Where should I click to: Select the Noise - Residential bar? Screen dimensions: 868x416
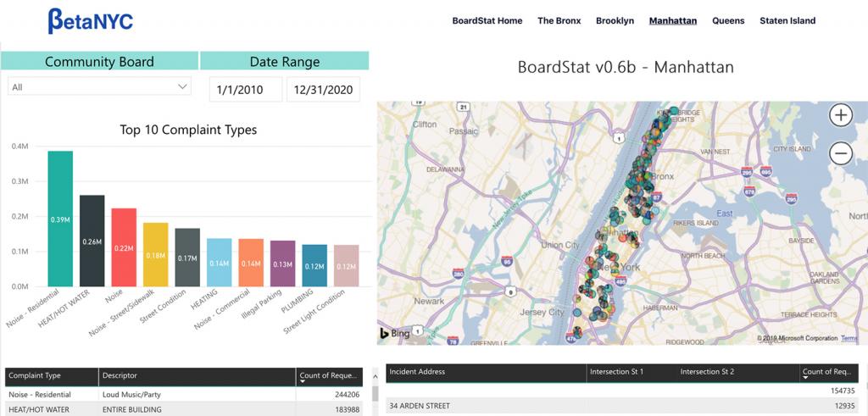pos(60,219)
